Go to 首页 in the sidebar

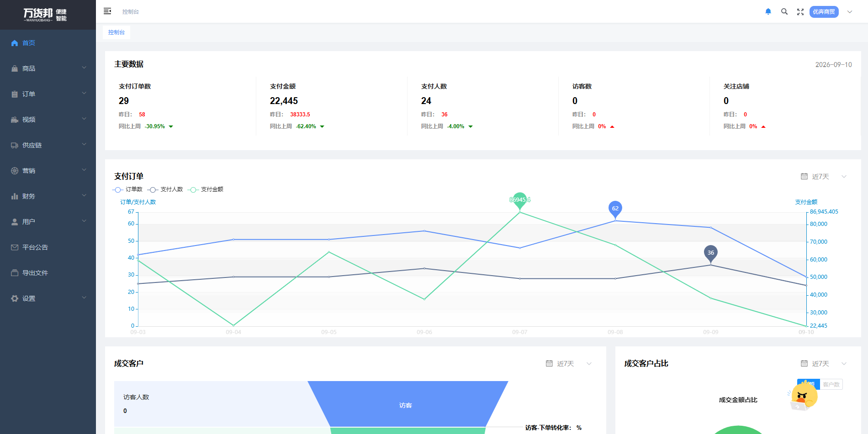tap(48, 43)
